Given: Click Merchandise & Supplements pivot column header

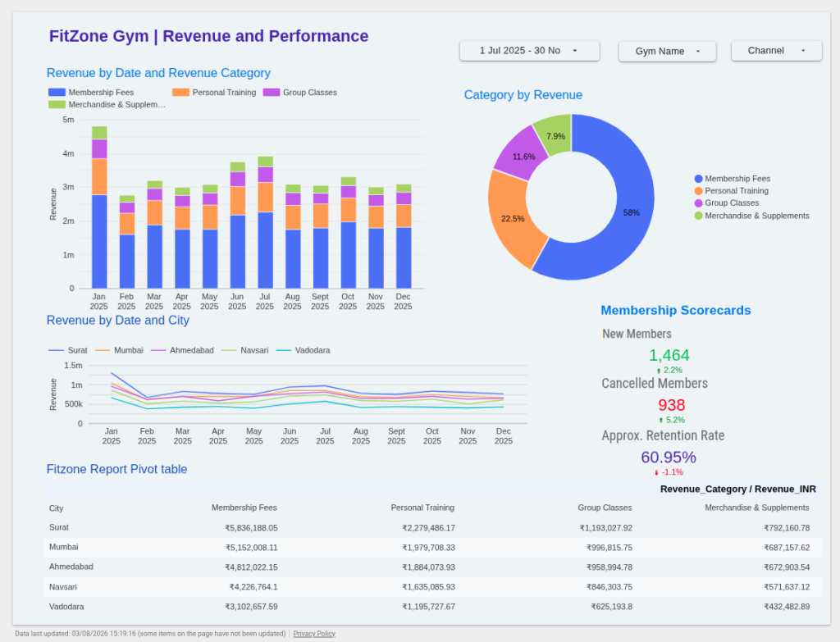Looking at the screenshot, I should click(x=757, y=508).
